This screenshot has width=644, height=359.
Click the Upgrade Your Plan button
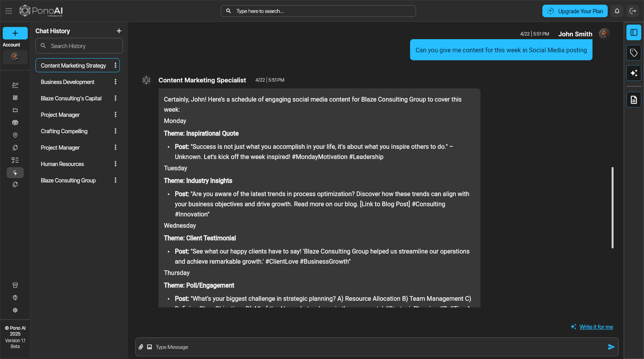point(575,11)
